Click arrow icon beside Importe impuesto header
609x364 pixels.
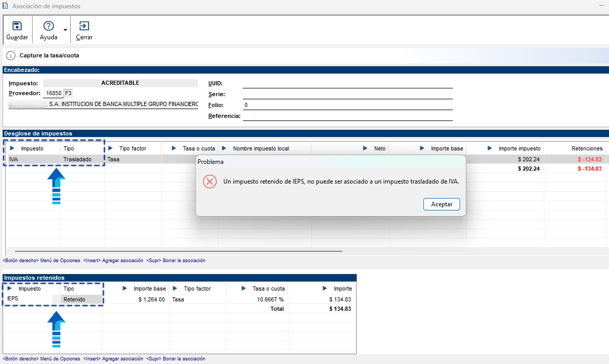[490, 148]
